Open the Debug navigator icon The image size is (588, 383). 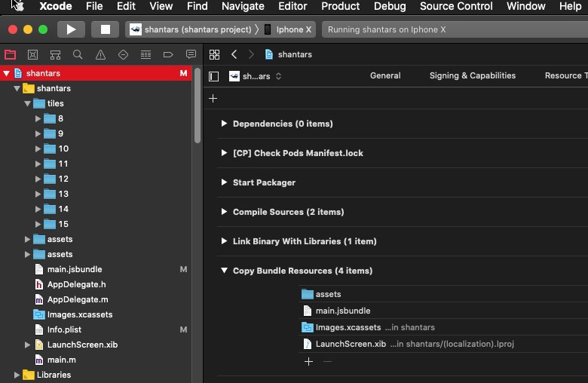coord(145,55)
